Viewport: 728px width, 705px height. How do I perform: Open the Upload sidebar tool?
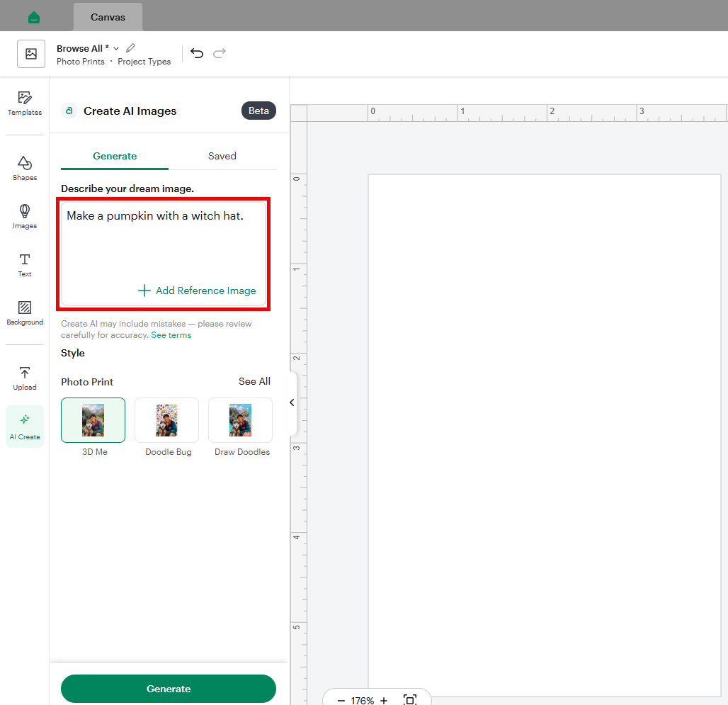(25, 378)
